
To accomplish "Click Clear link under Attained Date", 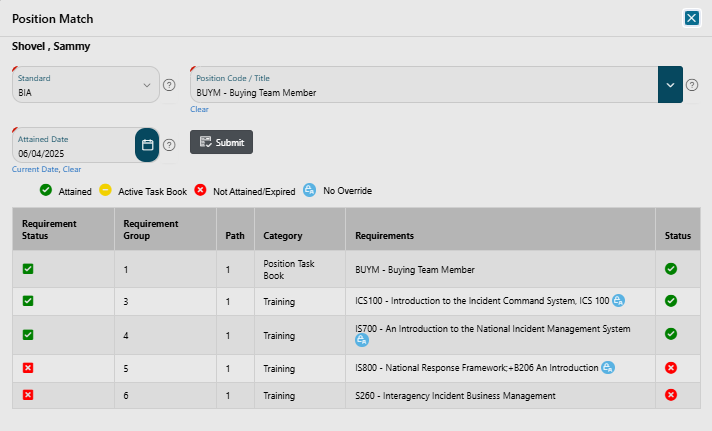I will pyautogui.click(x=72, y=169).
